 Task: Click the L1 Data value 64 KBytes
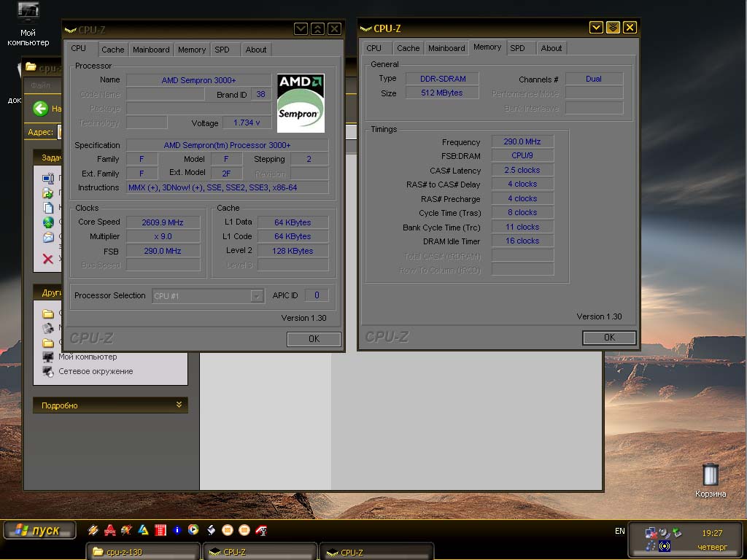click(x=293, y=222)
